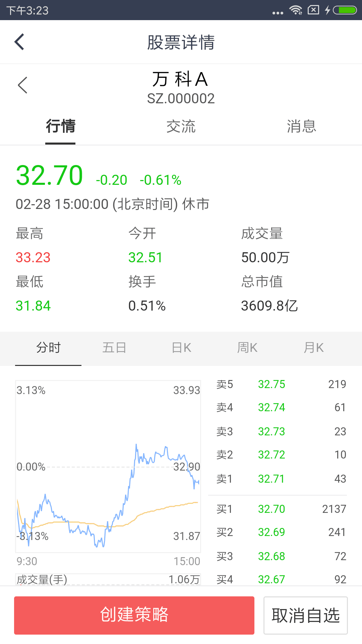Tap the battery icon in status bar

(x=345, y=10)
